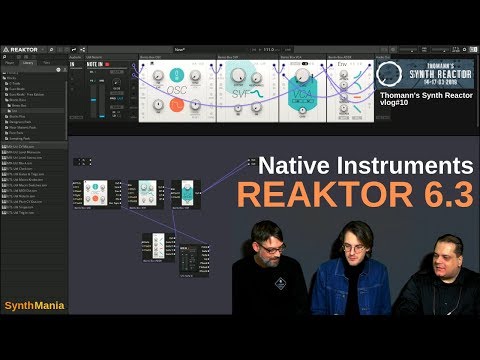
Task: Select the Bento Box VCA module in the structure
Action: click(x=186, y=195)
